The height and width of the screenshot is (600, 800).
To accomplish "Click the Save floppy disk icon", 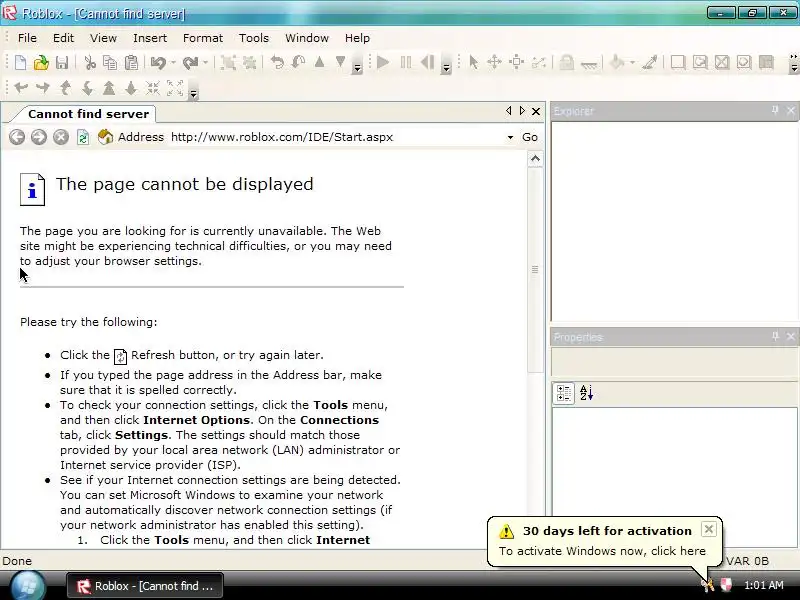I will coord(62,63).
